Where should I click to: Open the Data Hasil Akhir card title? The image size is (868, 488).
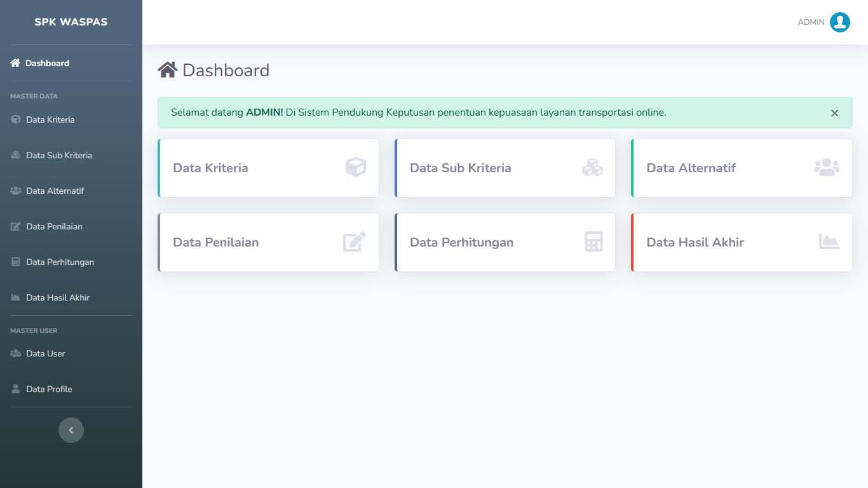coord(695,242)
